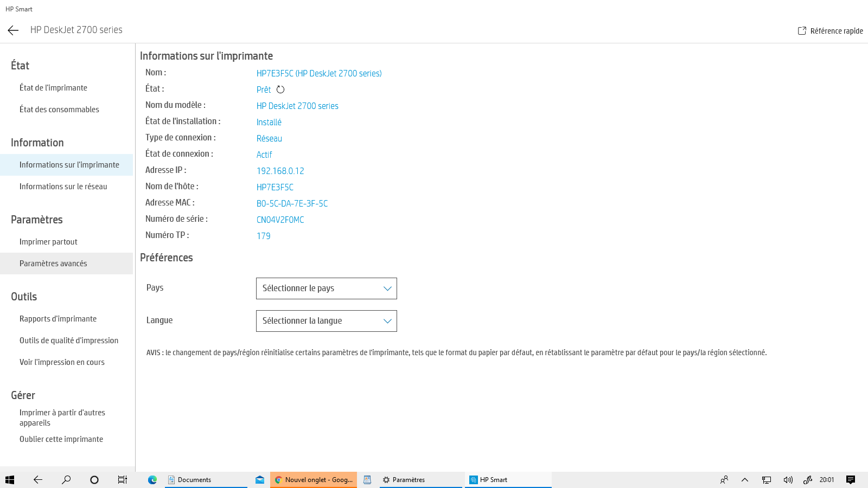868x488 pixels.
Task: Click the printer name HP7E3F5C (HP DeskJet 2700 series)
Action: click(319, 73)
